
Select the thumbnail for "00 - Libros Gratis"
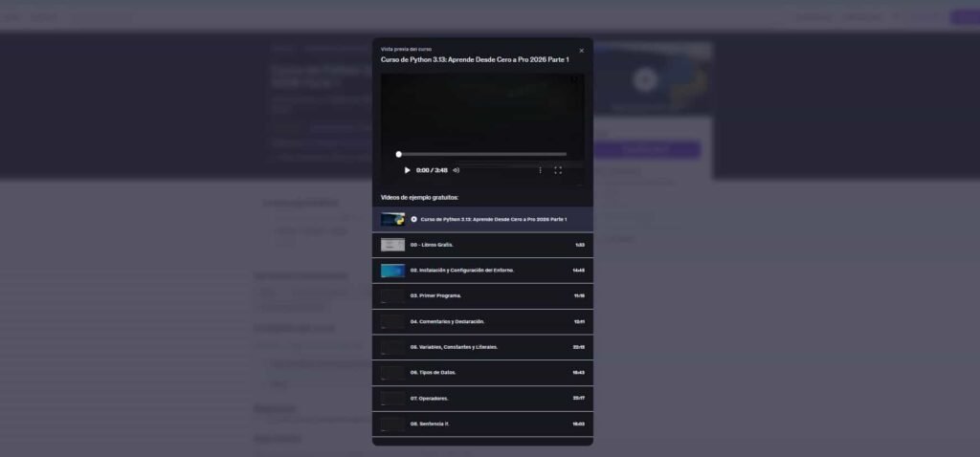point(392,245)
